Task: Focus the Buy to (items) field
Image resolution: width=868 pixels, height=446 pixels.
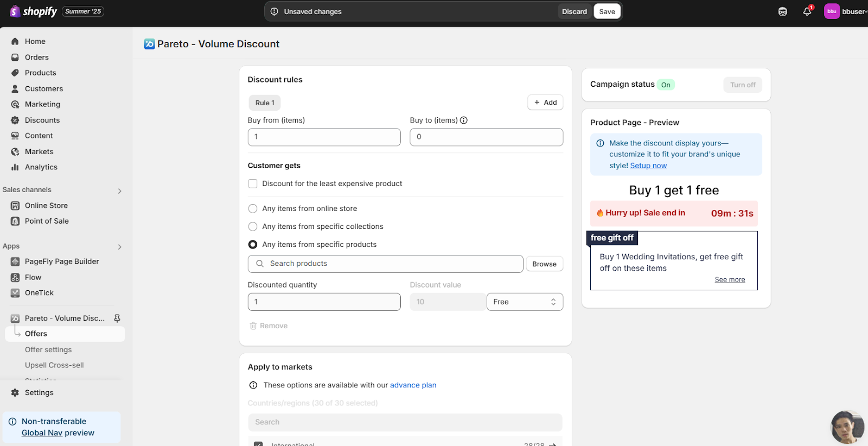Action: pyautogui.click(x=486, y=137)
